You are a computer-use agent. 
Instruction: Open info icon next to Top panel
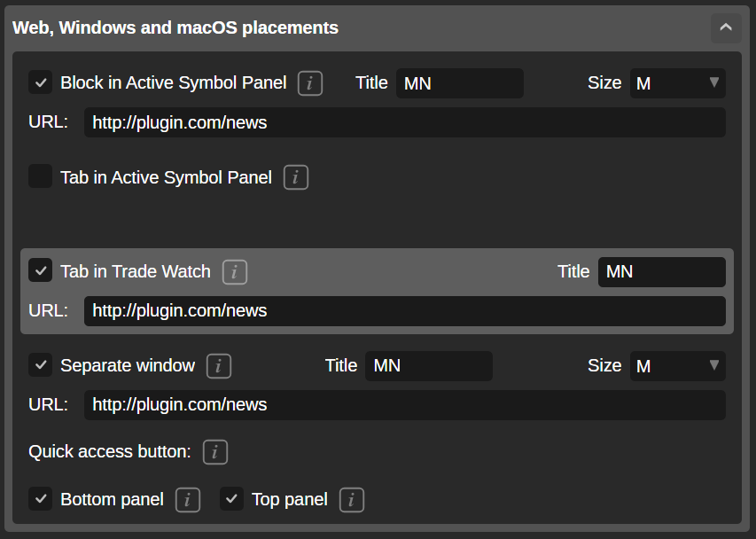point(351,499)
